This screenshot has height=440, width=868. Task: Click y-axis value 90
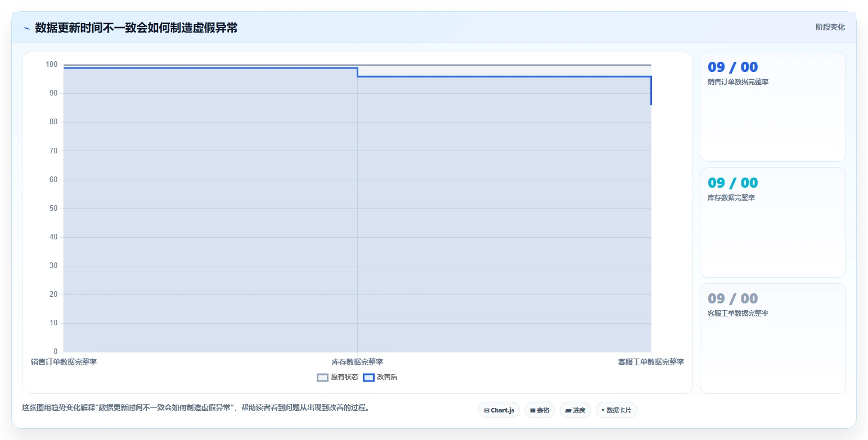(x=54, y=93)
